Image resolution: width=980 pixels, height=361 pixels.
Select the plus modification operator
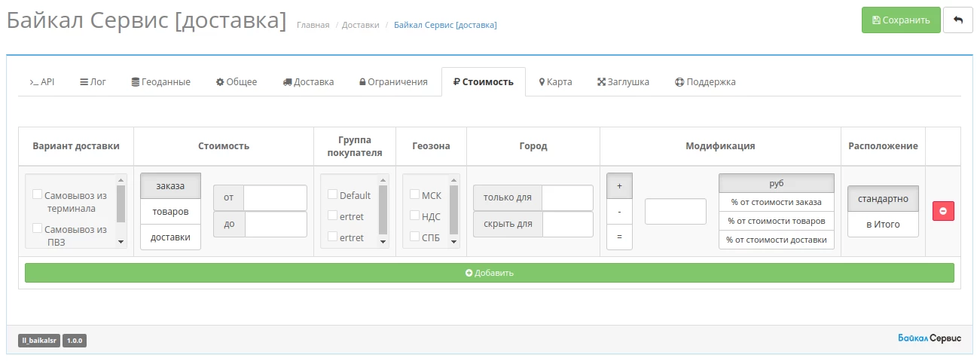(619, 185)
